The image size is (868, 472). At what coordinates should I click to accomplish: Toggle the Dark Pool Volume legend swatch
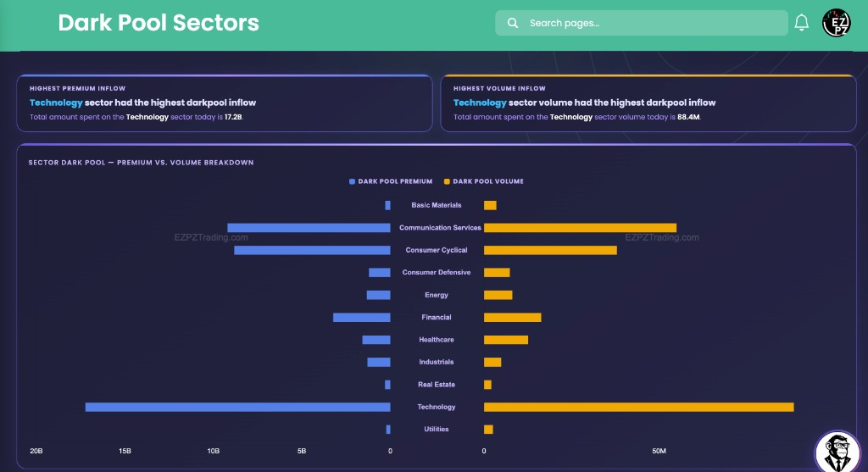(x=447, y=181)
